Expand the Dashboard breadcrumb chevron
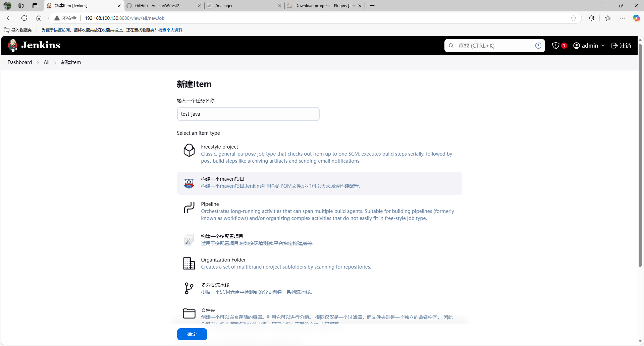 38,63
